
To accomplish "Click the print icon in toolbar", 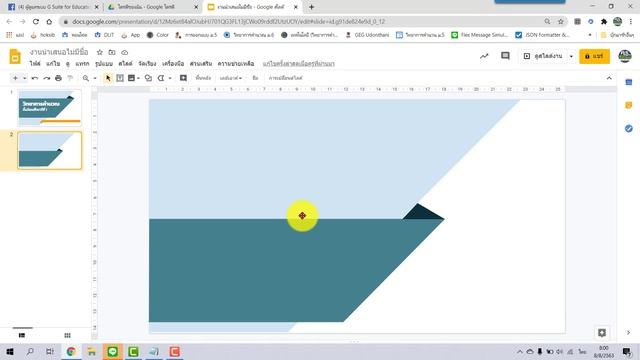I will [58, 78].
